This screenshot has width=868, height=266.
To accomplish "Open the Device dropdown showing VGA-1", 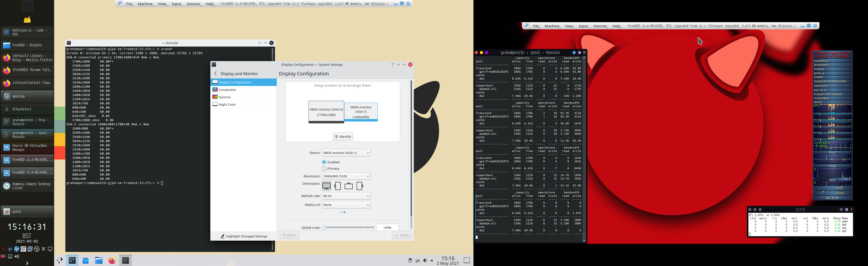I will coord(346,153).
